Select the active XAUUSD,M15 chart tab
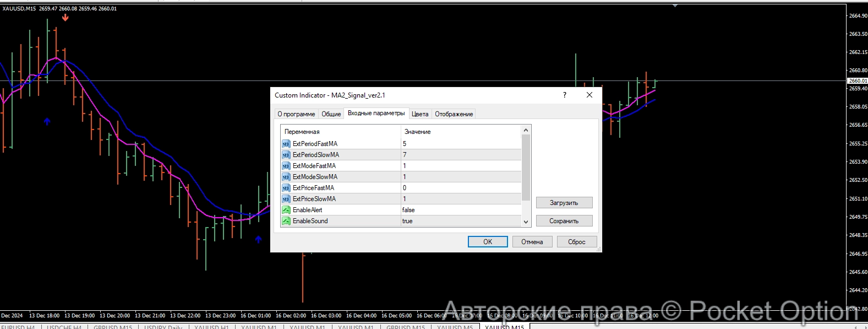 click(x=504, y=327)
